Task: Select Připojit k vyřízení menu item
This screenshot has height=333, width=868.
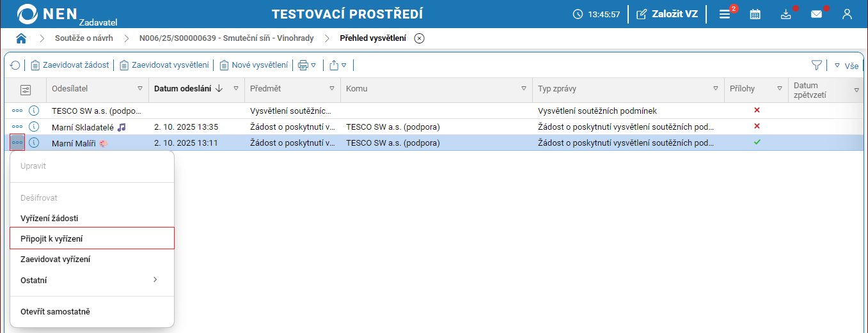Action: [92, 238]
